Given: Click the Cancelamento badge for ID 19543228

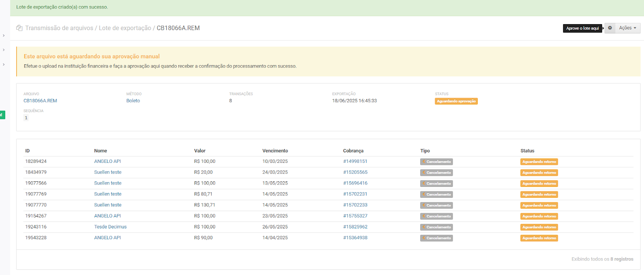Looking at the screenshot, I should coord(436,238).
